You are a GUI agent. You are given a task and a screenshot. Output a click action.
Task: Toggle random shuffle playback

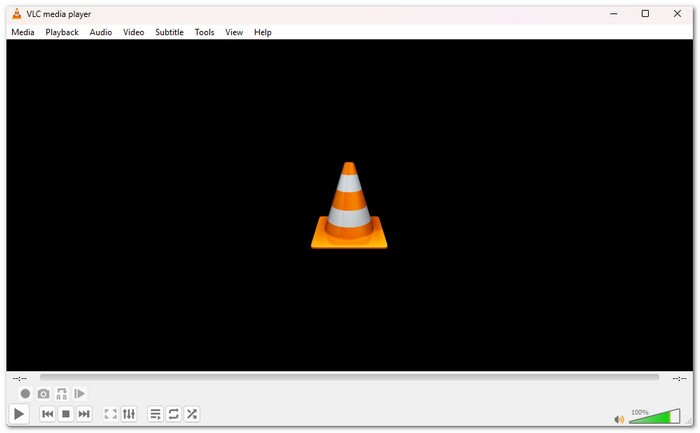click(x=192, y=414)
